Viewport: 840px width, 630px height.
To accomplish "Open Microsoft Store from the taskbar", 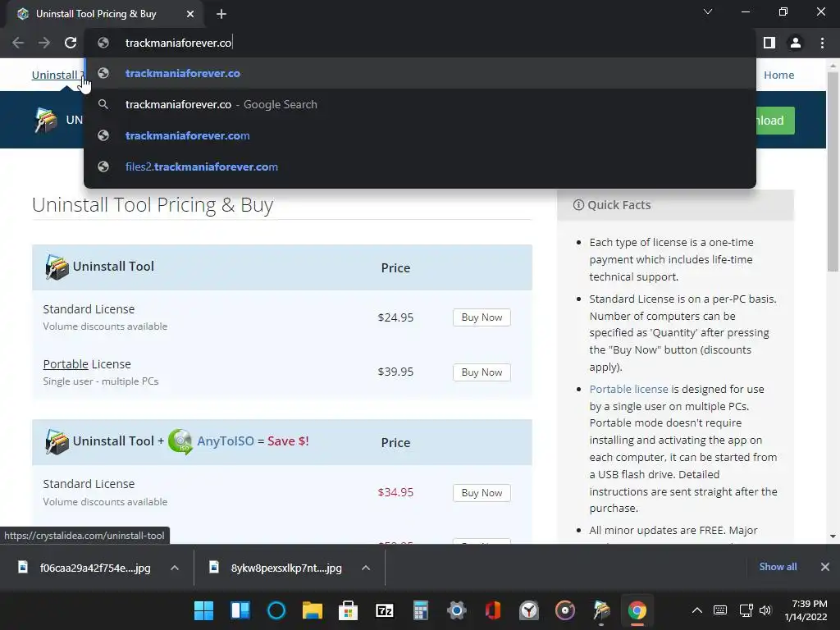I will coord(348,610).
